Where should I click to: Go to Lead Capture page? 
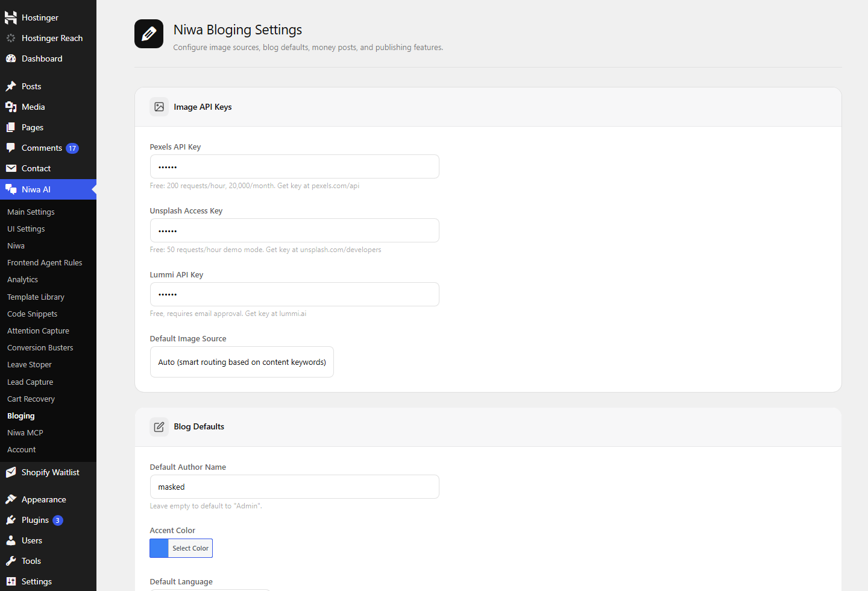point(30,382)
